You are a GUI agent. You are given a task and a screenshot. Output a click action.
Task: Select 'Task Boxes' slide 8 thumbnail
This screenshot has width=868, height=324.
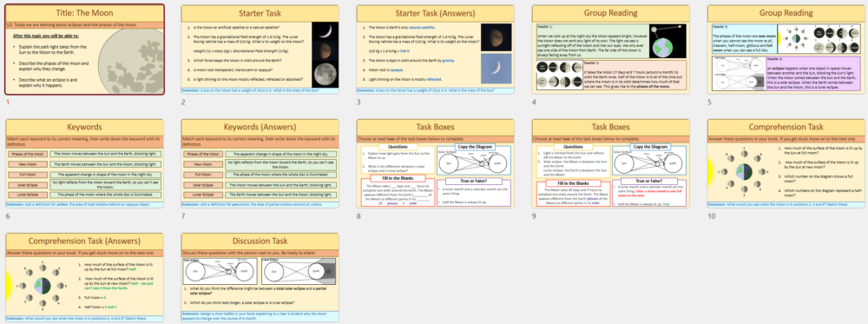pos(436,163)
